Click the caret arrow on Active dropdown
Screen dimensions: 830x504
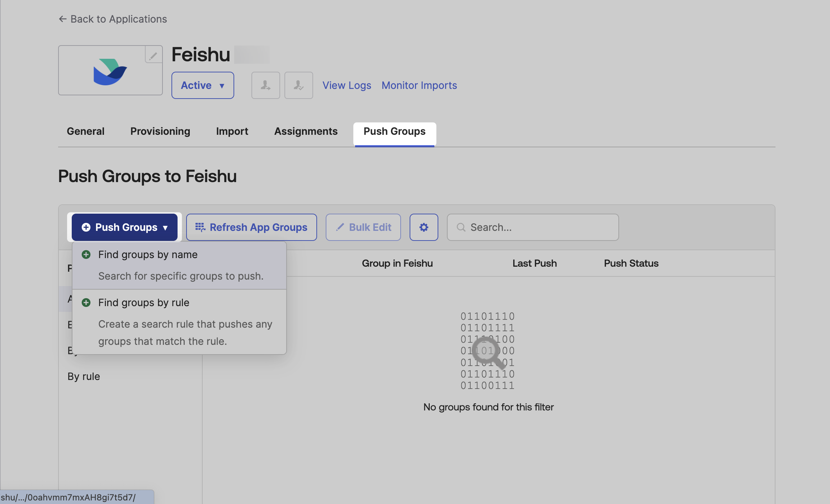(x=222, y=86)
